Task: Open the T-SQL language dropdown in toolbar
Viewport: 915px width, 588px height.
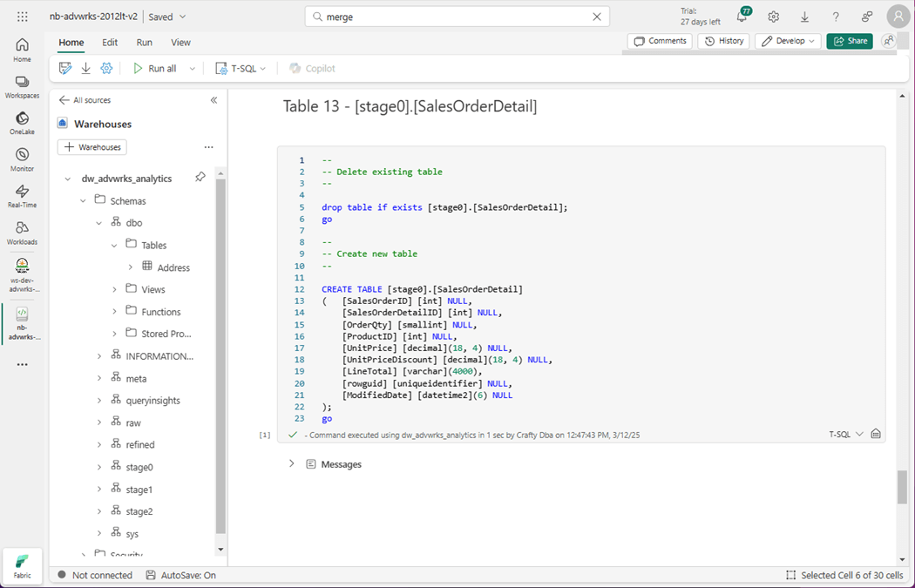Action: [x=241, y=68]
